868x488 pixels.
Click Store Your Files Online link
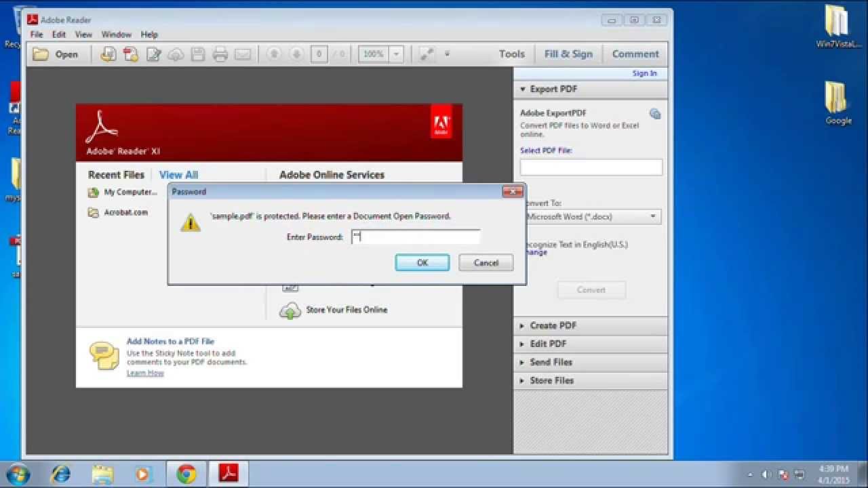(347, 310)
